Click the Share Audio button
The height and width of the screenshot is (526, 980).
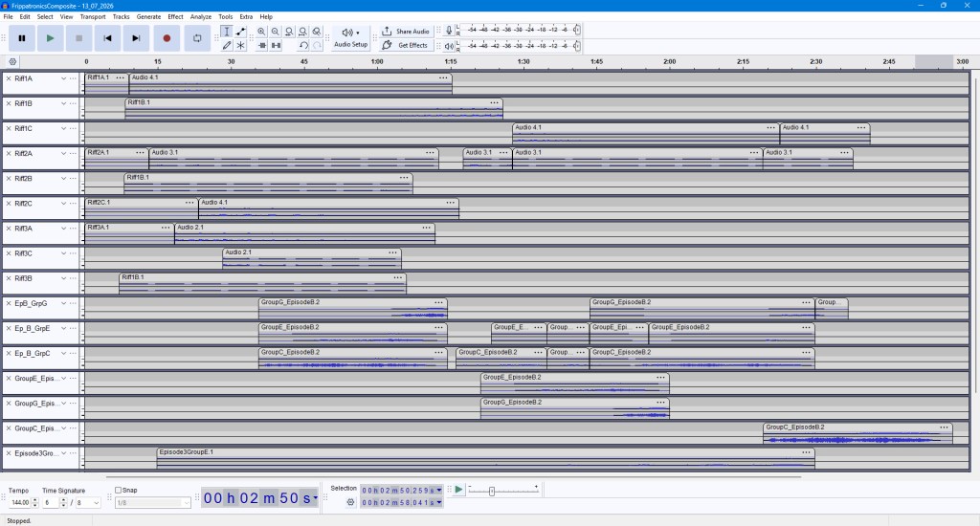[406, 32]
